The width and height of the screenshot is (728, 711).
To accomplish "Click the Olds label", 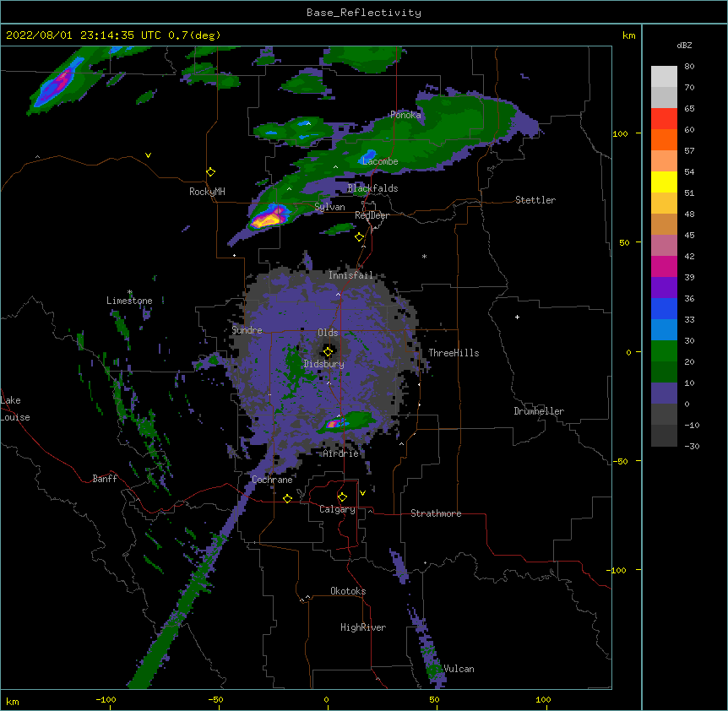I will (x=328, y=333).
